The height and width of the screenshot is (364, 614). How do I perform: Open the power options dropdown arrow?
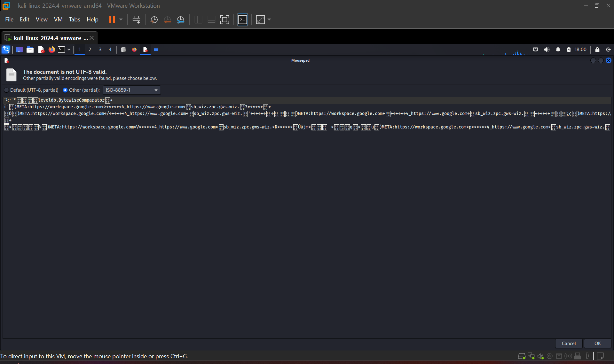pyautogui.click(x=121, y=19)
